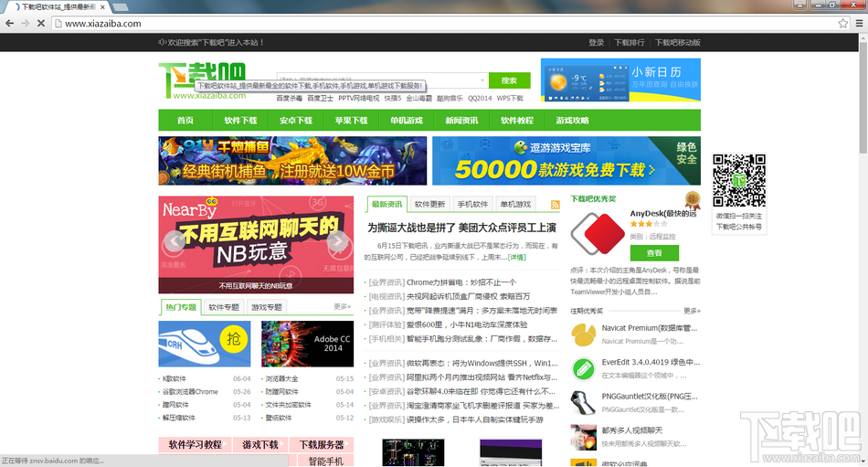Image resolution: width=868 pixels, height=467 pixels.
Task: Open 新闻资讯 navigation item
Action: [x=461, y=121]
